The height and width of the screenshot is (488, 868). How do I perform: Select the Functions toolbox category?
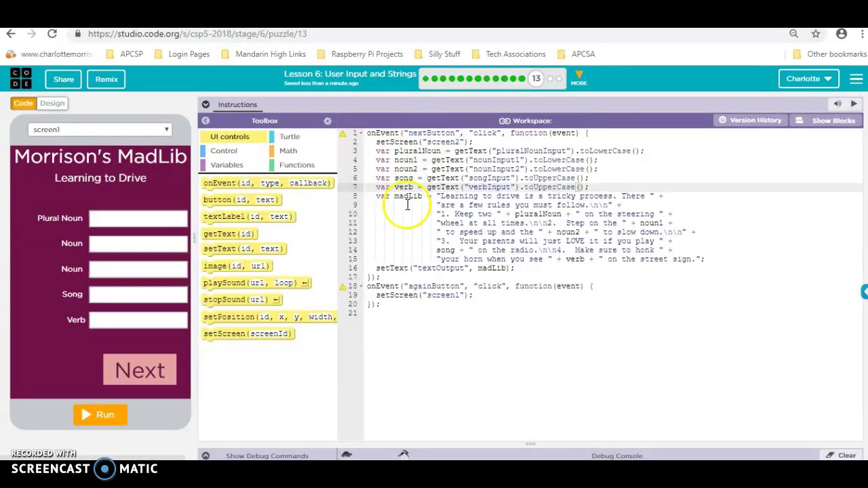tap(297, 165)
